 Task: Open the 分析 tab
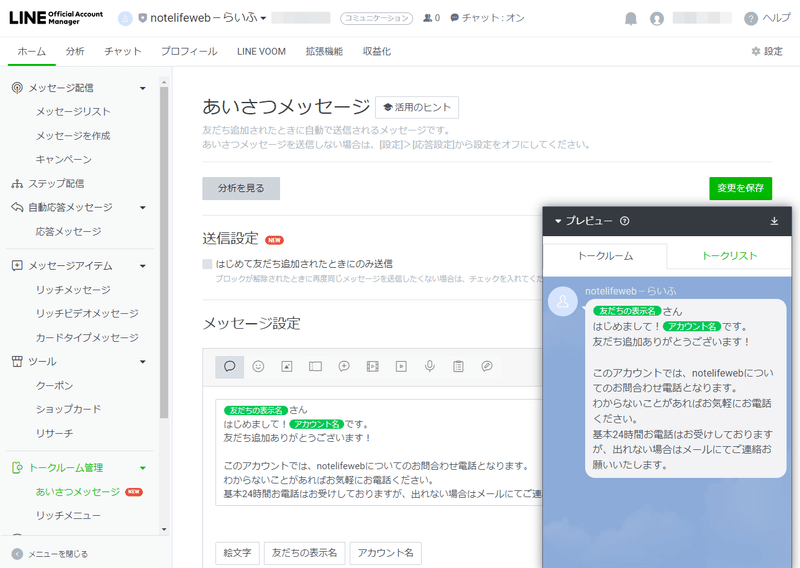75,51
